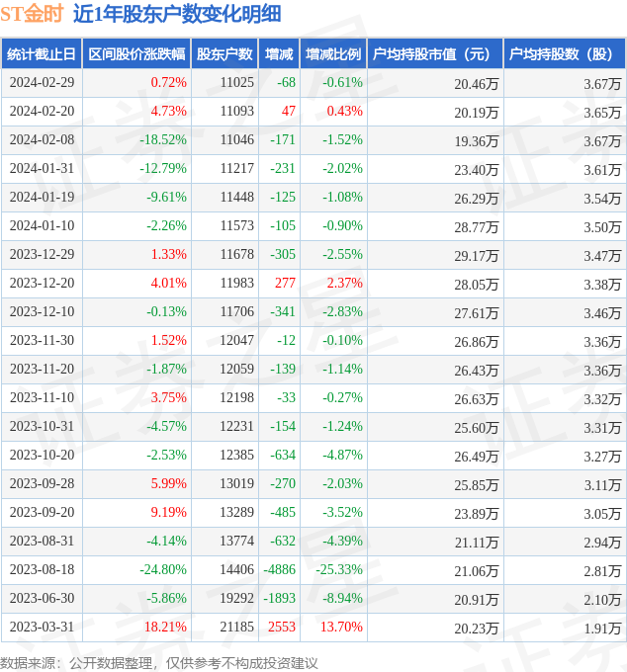627x672 pixels.
Task: Select the 1.91万 average shares cell
Action: point(601,628)
